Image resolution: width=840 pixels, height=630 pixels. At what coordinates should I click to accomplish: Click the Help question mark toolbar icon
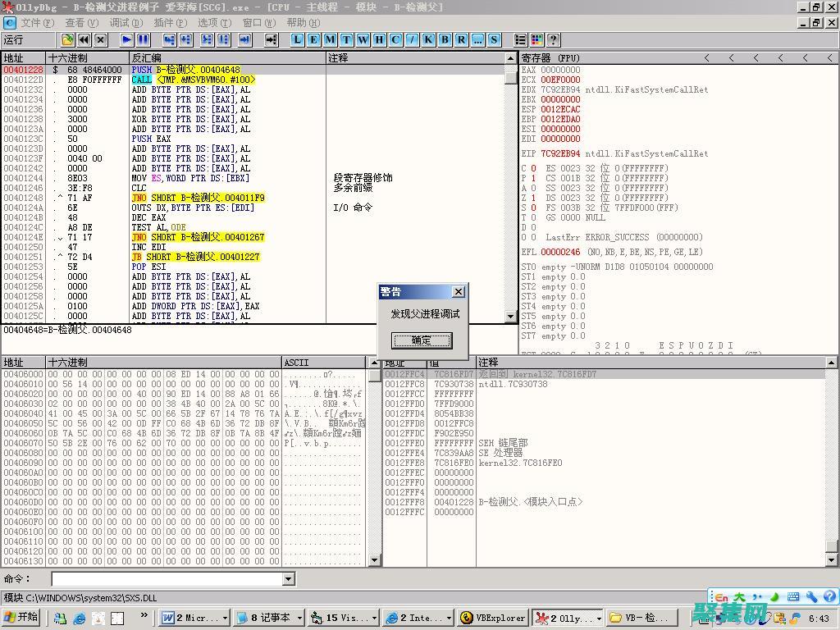point(554,39)
